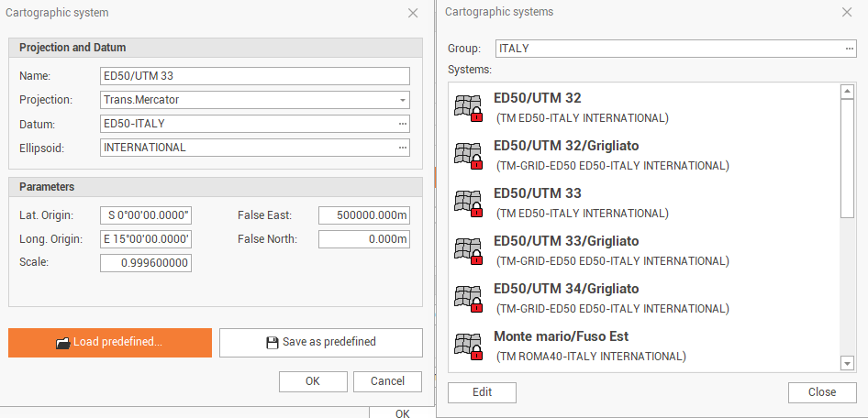Click the map icon beside ED50/UTM 32/Grigliato
868x418 pixels.
468,155
